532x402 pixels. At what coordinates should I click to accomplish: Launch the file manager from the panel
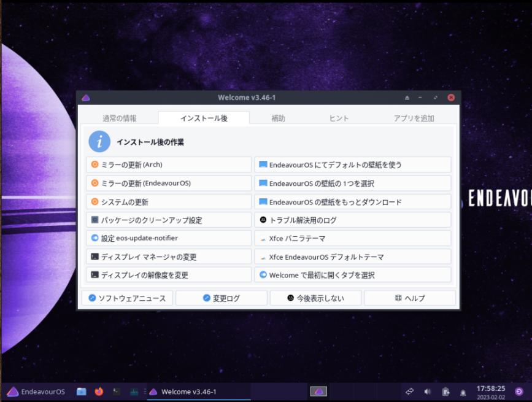coord(81,392)
